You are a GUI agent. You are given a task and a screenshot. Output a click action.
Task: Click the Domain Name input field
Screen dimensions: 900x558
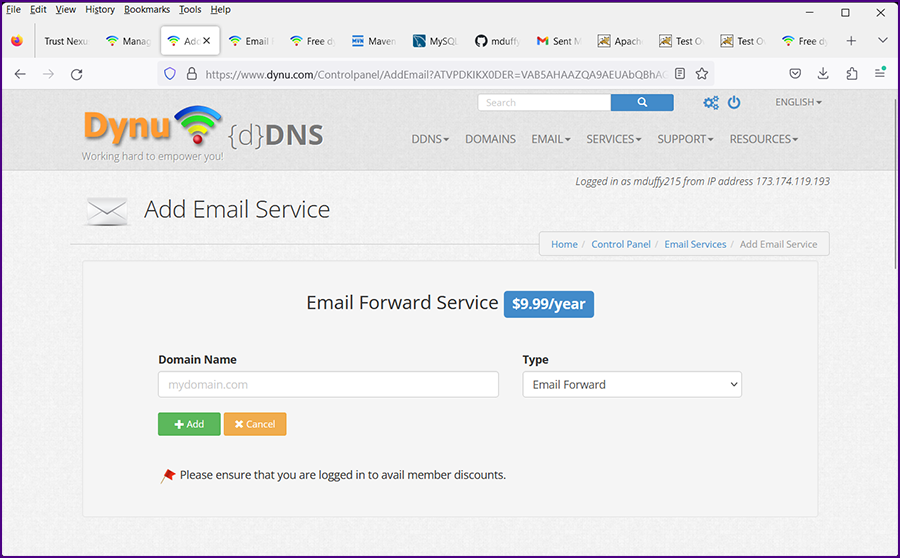point(328,384)
